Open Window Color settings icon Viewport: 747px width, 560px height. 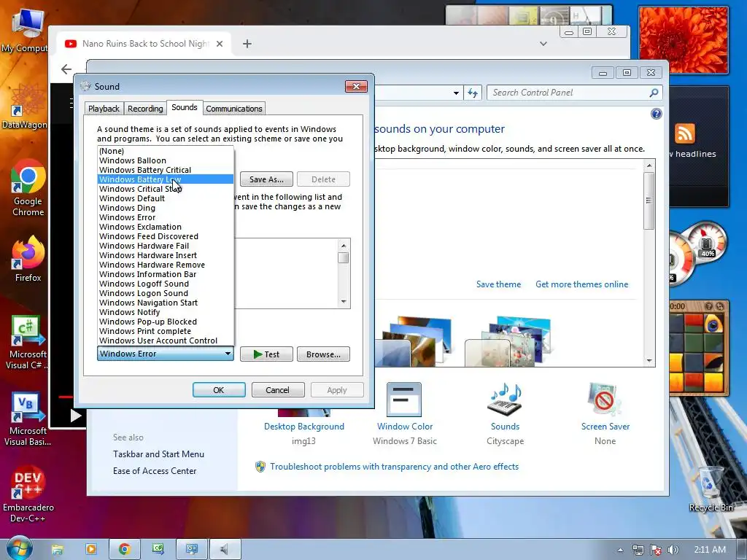click(x=404, y=413)
